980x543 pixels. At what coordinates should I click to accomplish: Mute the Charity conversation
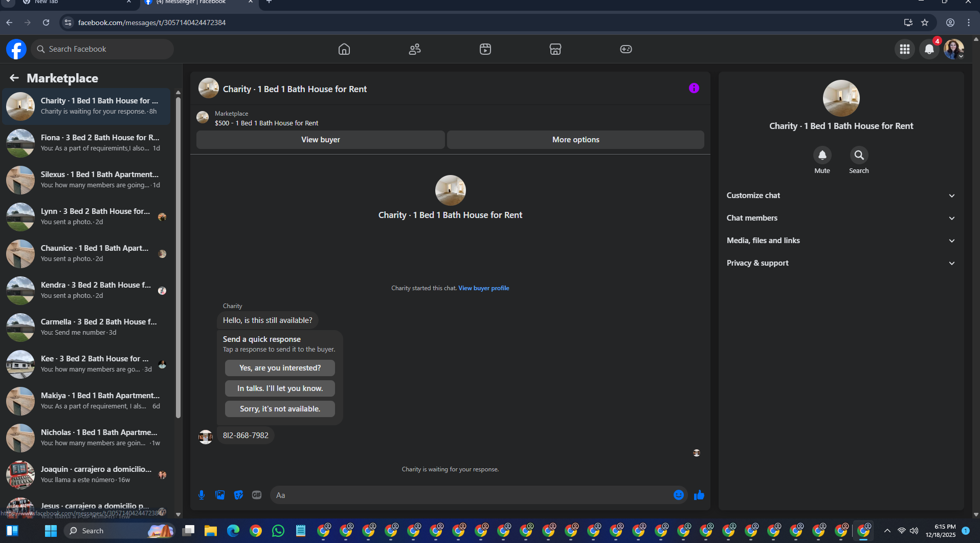coord(822,155)
